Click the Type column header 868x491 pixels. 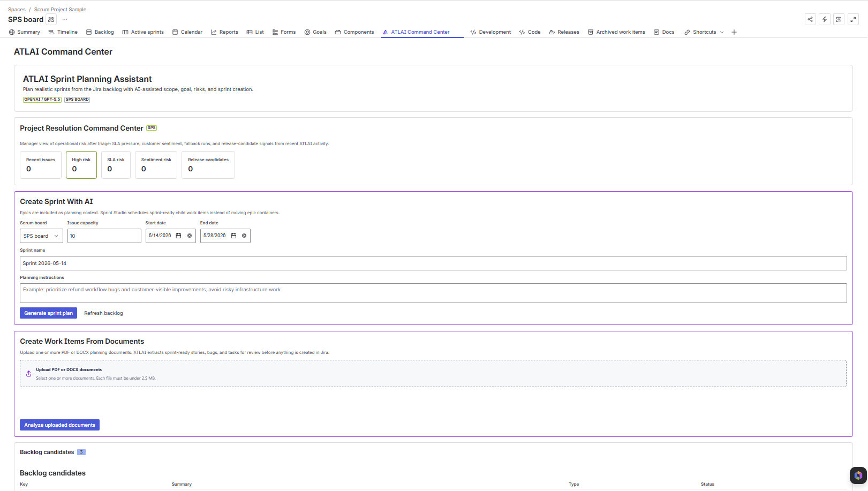[x=574, y=484]
